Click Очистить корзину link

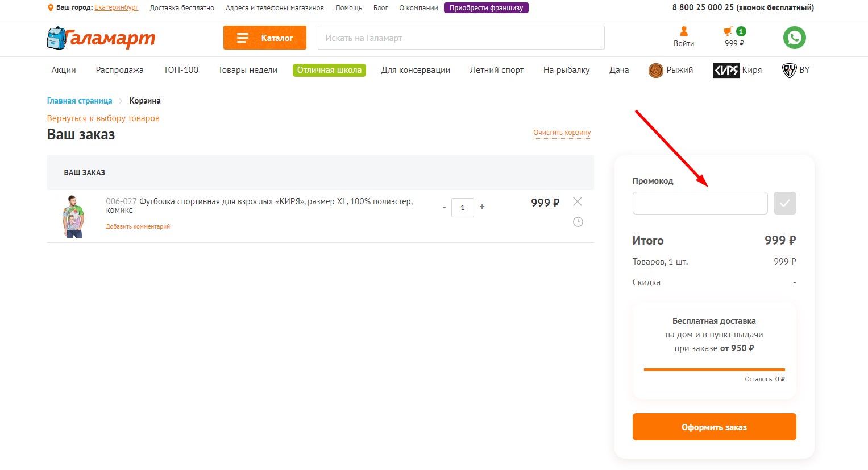562,133
